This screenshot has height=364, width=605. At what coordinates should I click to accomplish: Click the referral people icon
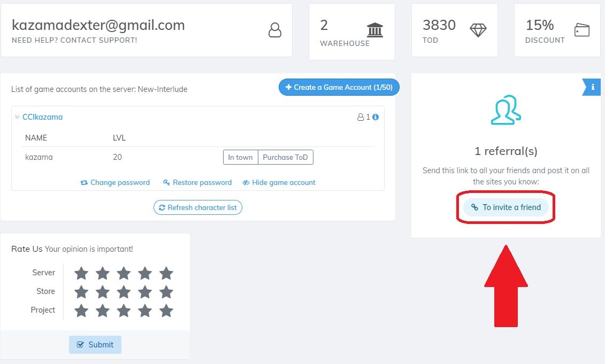point(506,110)
